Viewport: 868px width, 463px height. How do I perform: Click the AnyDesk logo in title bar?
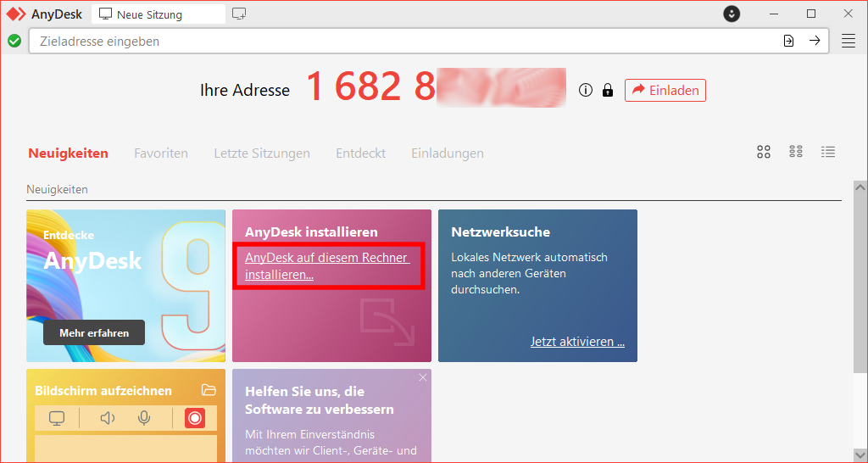coord(16,14)
